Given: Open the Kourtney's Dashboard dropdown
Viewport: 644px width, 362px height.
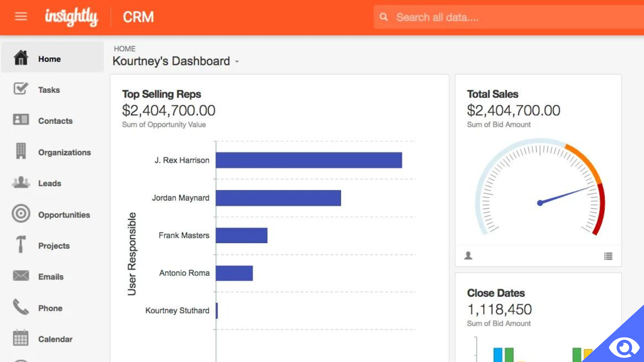Looking at the screenshot, I should (x=237, y=62).
